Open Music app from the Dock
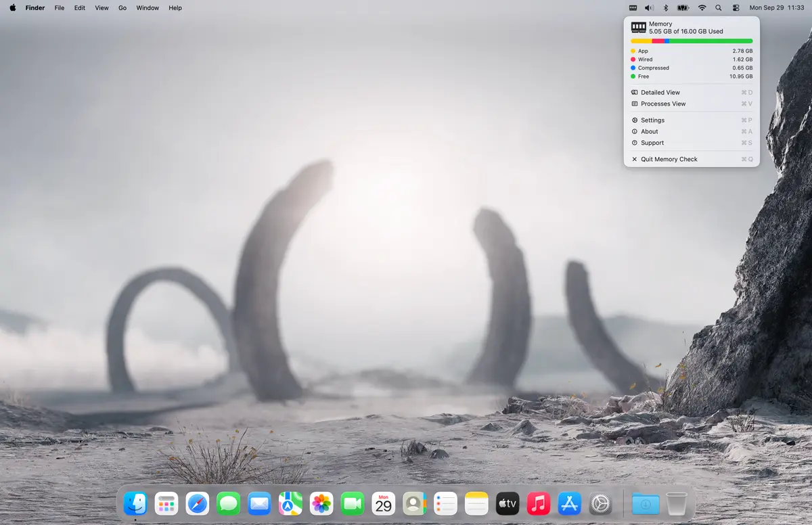Viewport: 812px width, 525px height. 539,503
